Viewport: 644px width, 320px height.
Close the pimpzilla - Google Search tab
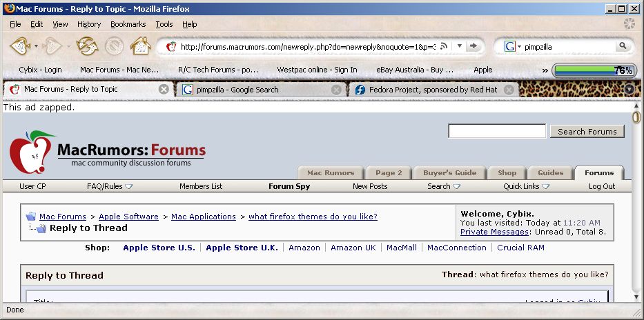[336, 90]
